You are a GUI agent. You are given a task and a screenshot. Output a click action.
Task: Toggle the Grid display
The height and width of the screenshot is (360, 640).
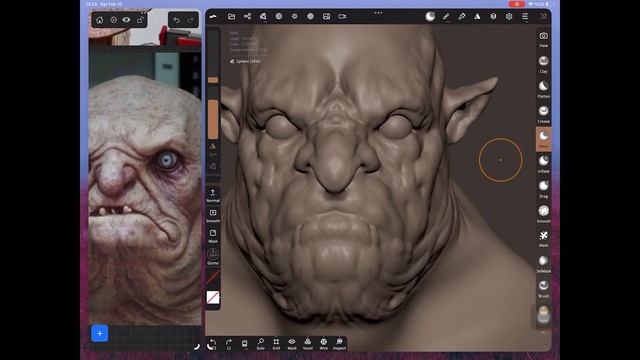276,344
